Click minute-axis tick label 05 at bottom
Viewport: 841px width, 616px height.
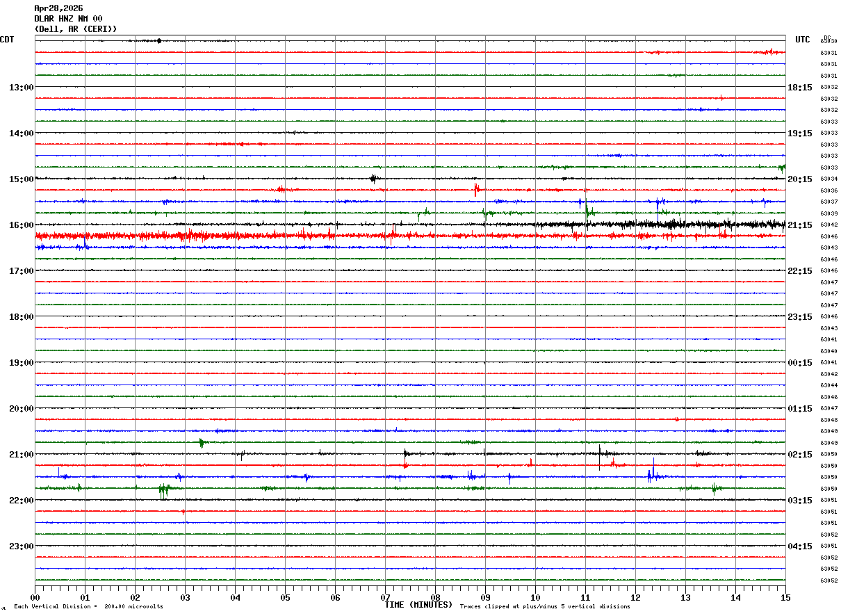click(x=285, y=597)
